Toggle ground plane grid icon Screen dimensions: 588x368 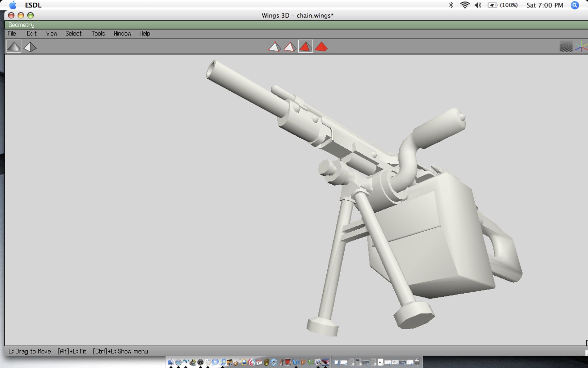point(566,47)
